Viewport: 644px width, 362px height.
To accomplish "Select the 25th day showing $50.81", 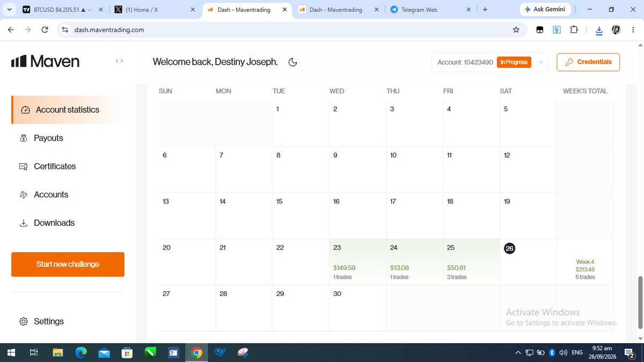I will coord(471,262).
